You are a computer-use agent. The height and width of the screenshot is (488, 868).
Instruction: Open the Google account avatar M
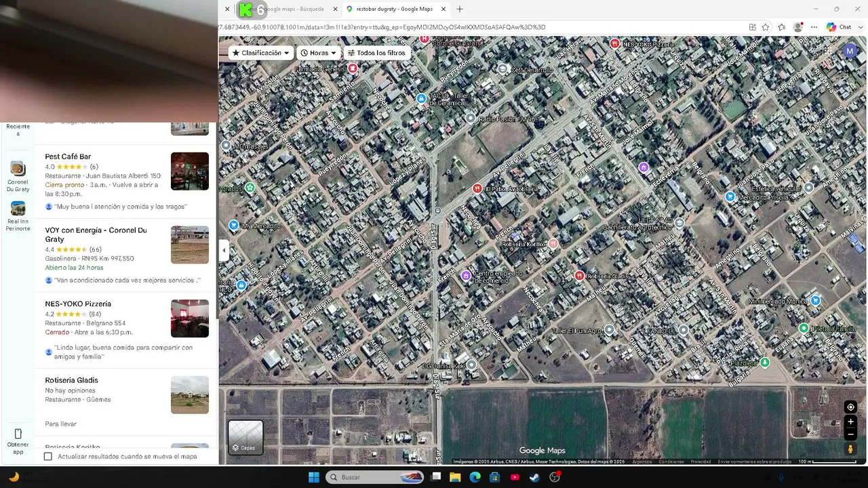(850, 51)
